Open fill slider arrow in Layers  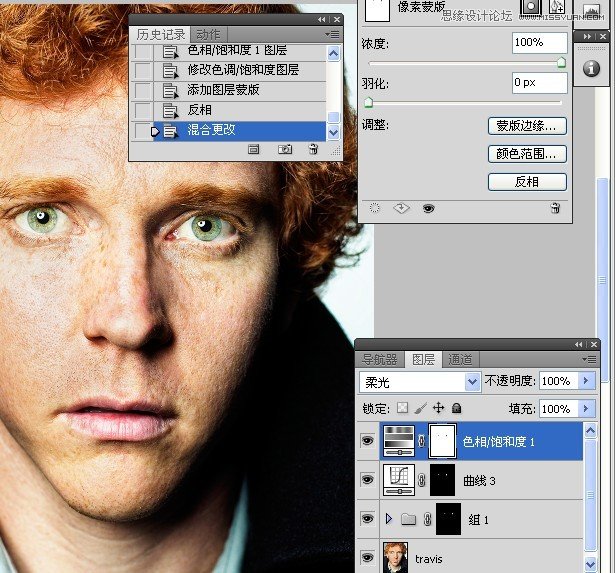click(x=586, y=409)
